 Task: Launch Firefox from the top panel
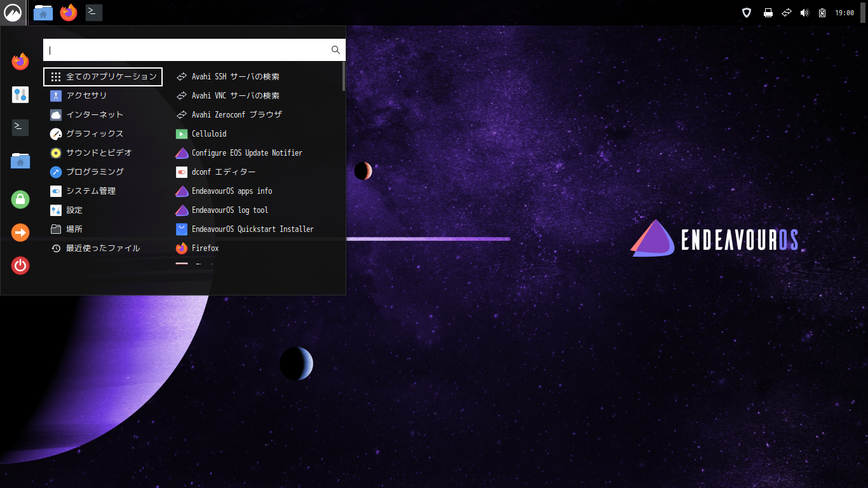tap(69, 12)
